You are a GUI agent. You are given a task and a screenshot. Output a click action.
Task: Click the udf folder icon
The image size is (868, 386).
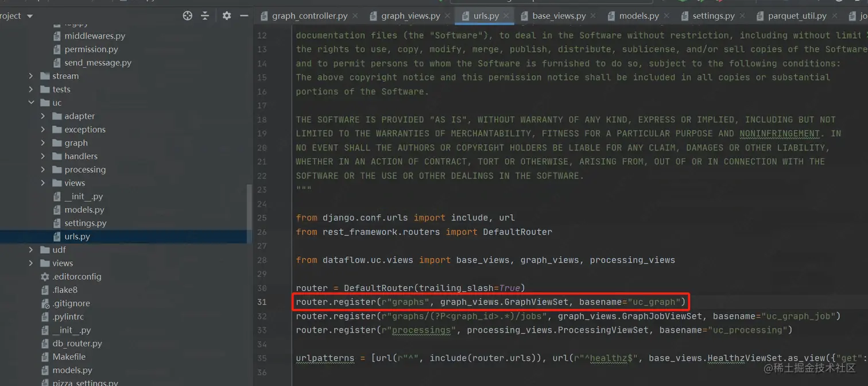[x=45, y=250]
